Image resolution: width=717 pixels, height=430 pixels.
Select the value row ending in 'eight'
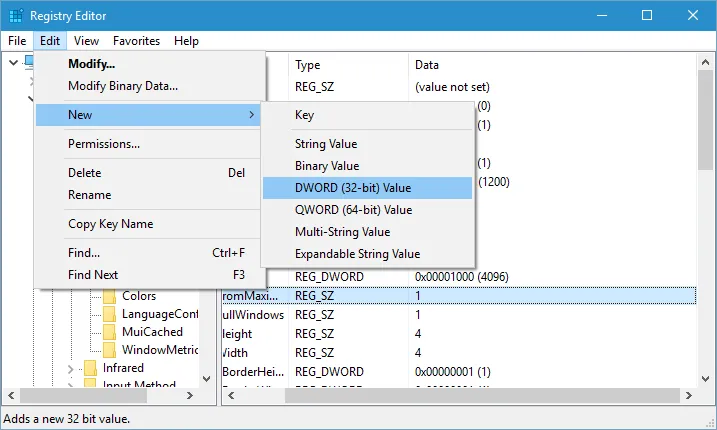point(459,334)
